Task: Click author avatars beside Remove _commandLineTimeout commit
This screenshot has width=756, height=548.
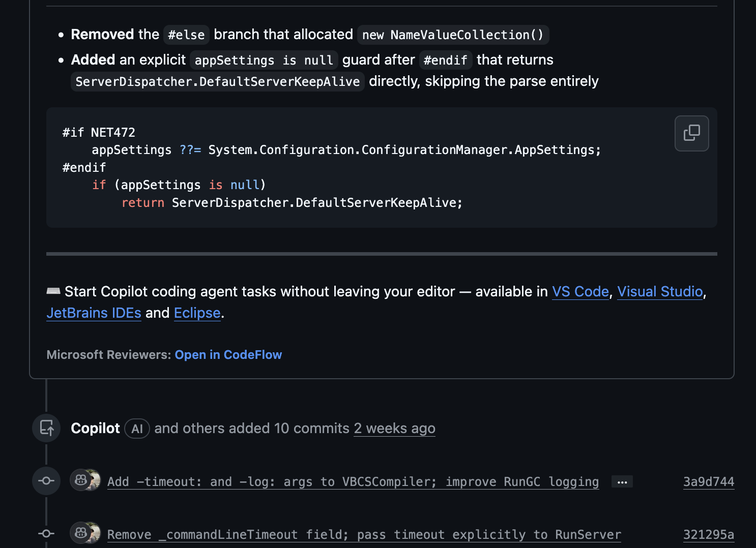Action: tap(85, 533)
